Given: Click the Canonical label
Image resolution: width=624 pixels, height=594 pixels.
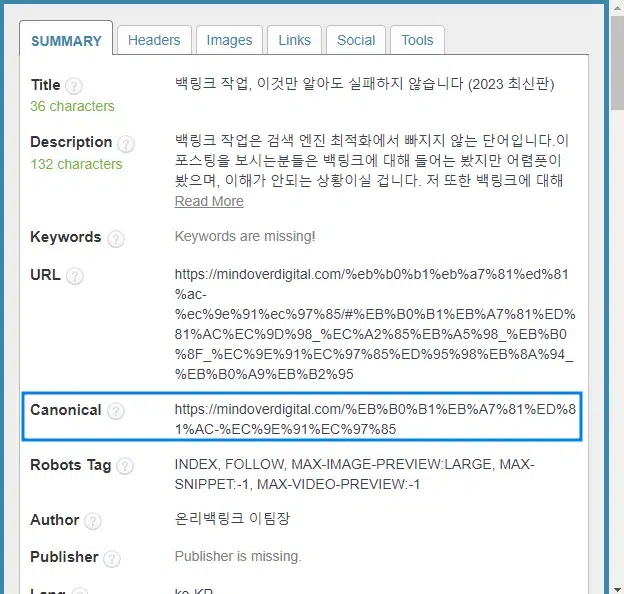Looking at the screenshot, I should [x=66, y=410].
